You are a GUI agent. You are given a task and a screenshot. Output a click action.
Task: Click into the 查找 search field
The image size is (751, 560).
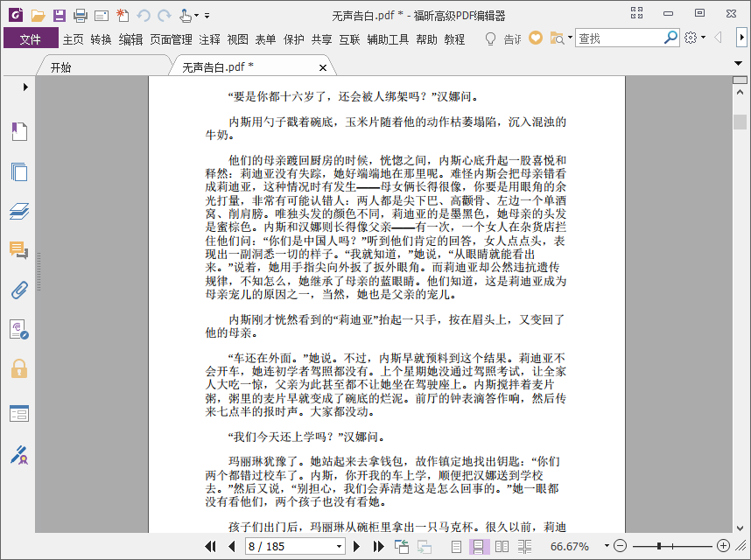tap(620, 38)
